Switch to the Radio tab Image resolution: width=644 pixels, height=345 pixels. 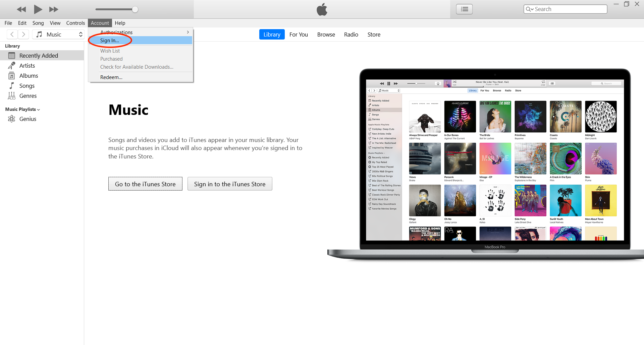coord(351,34)
